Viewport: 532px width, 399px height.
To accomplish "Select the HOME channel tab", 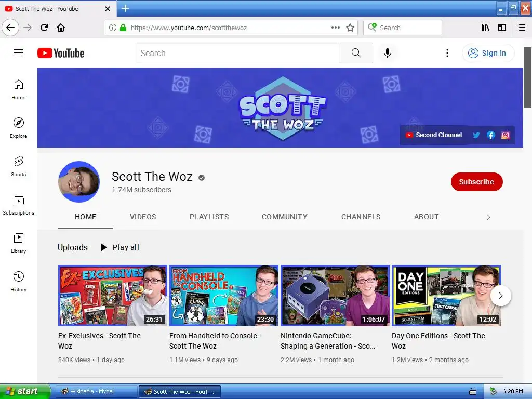I will pos(86,217).
